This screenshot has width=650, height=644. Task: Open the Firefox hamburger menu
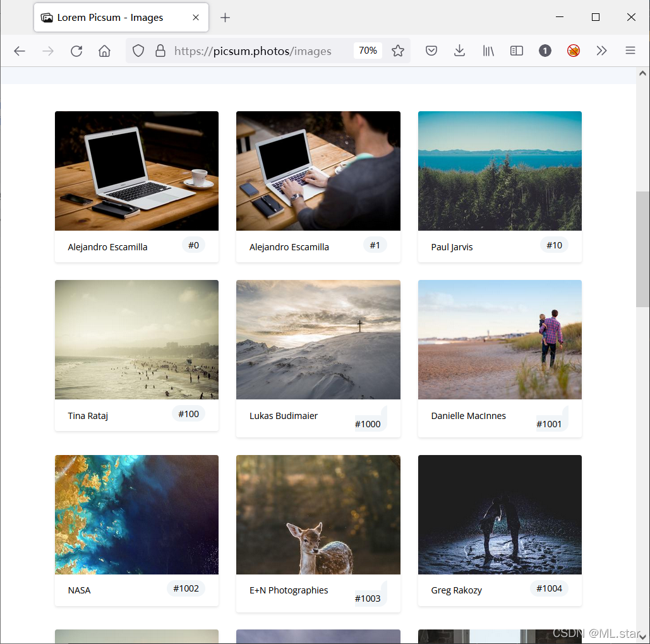[630, 51]
